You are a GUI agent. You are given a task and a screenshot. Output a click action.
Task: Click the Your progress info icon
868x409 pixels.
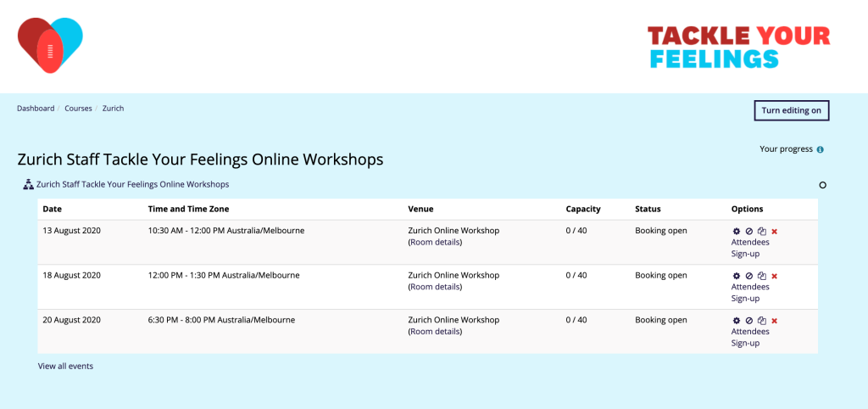point(820,150)
